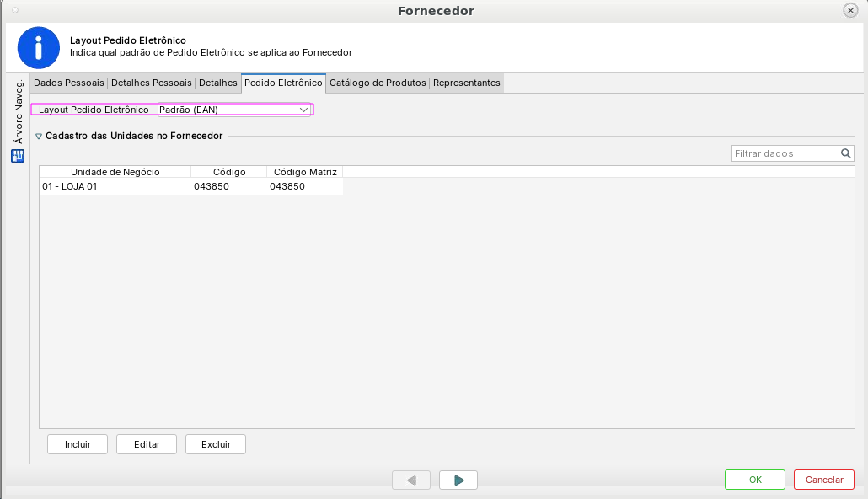This screenshot has height=499, width=868.
Task: Click the Excluir button
Action: coord(216,444)
